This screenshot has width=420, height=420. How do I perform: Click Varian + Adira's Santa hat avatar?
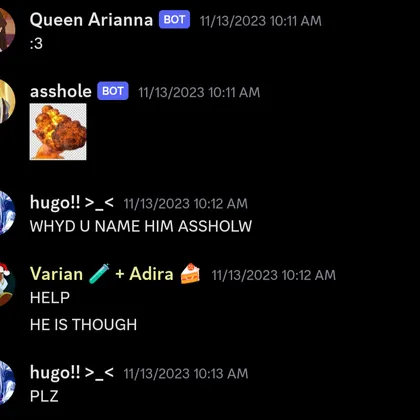(x=7, y=284)
